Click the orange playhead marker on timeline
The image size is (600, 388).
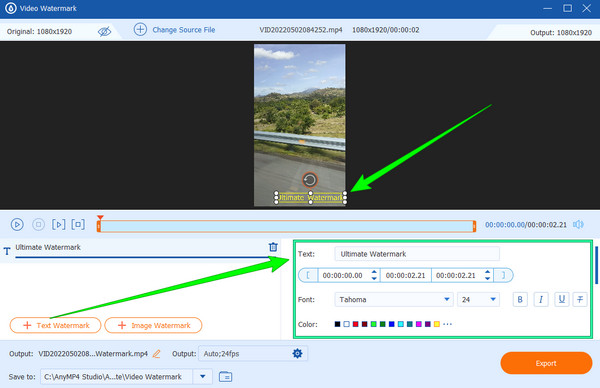coord(100,217)
